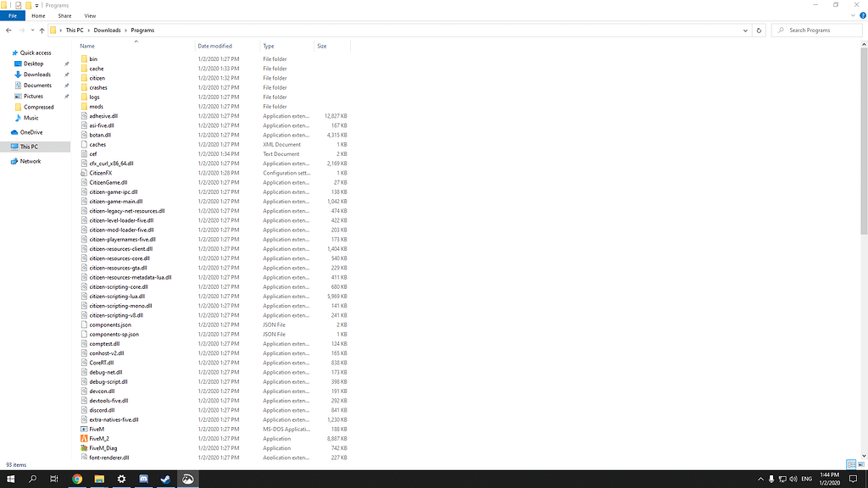Screen dimensions: 868x488
Task: Click the Windows Start button
Action: 11,479
